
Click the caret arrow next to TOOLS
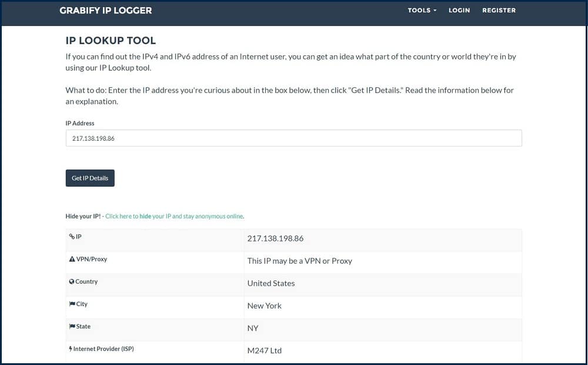[x=435, y=10]
